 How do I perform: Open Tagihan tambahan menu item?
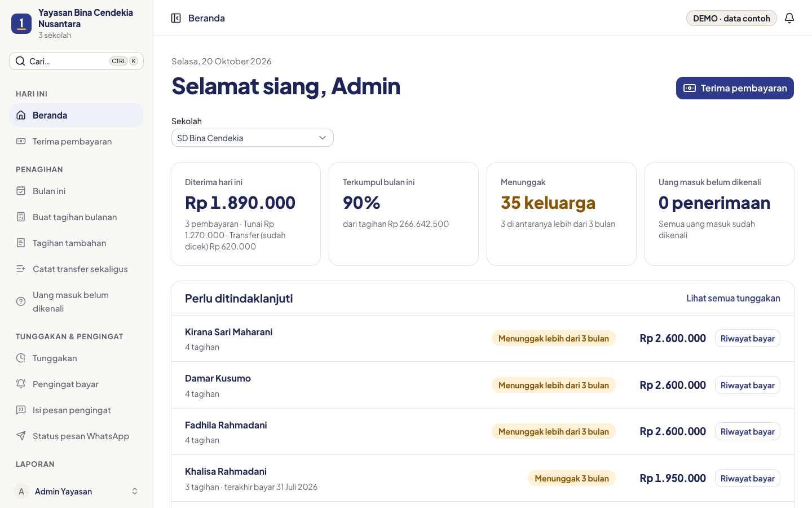click(77, 243)
